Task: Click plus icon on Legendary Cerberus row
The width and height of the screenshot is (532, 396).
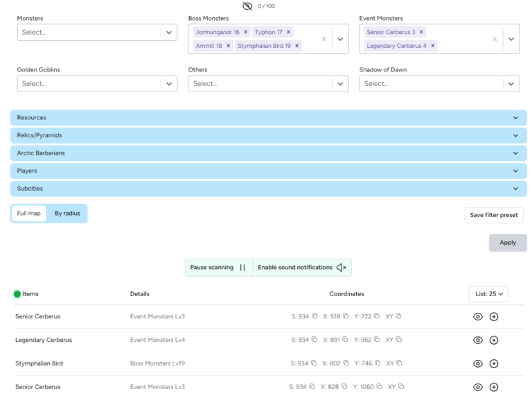Action: click(x=494, y=340)
